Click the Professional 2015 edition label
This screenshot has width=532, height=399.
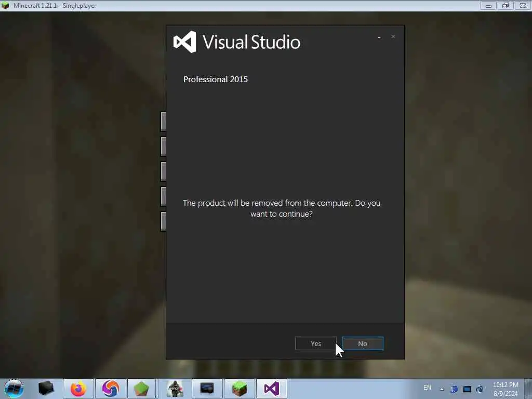pos(216,79)
